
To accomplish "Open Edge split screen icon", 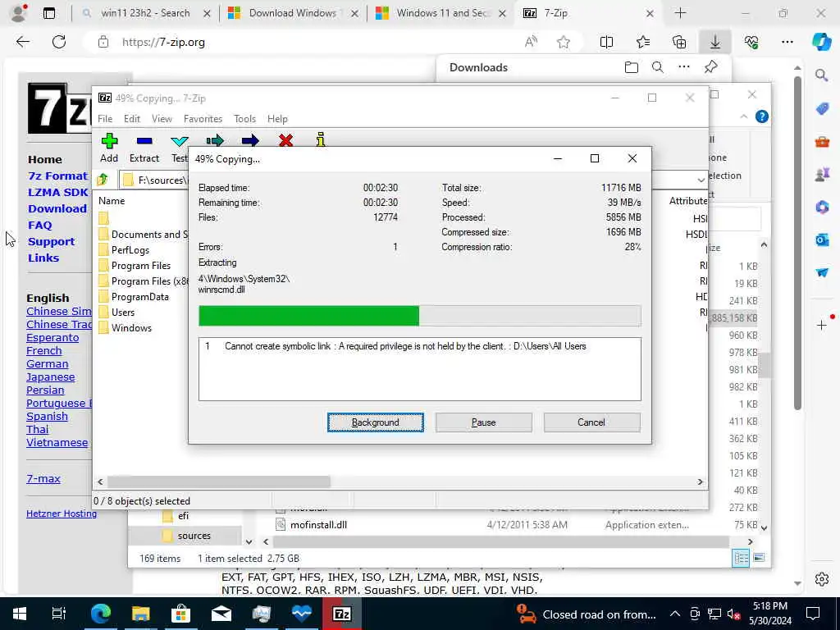I will pyautogui.click(x=606, y=42).
